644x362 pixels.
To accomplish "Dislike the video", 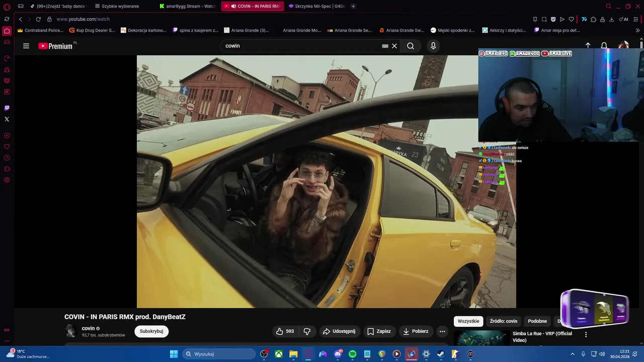I will 307,331.
